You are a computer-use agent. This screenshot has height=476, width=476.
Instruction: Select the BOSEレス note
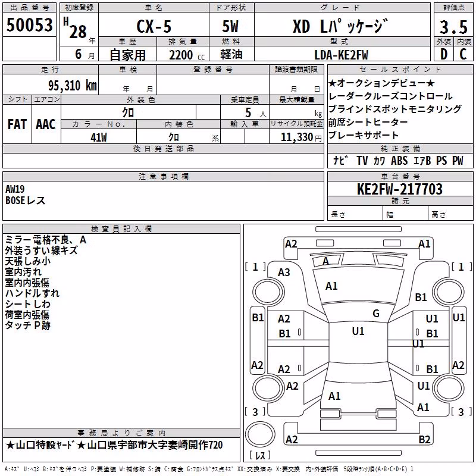point(25,201)
